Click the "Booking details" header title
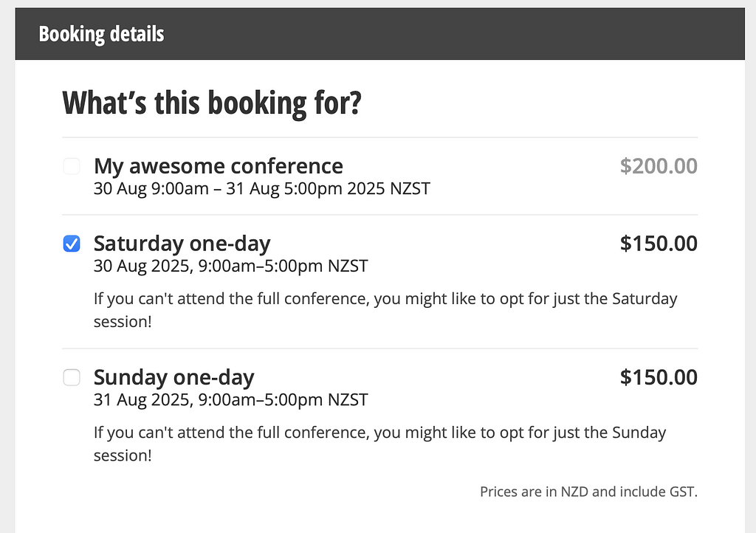 101,34
